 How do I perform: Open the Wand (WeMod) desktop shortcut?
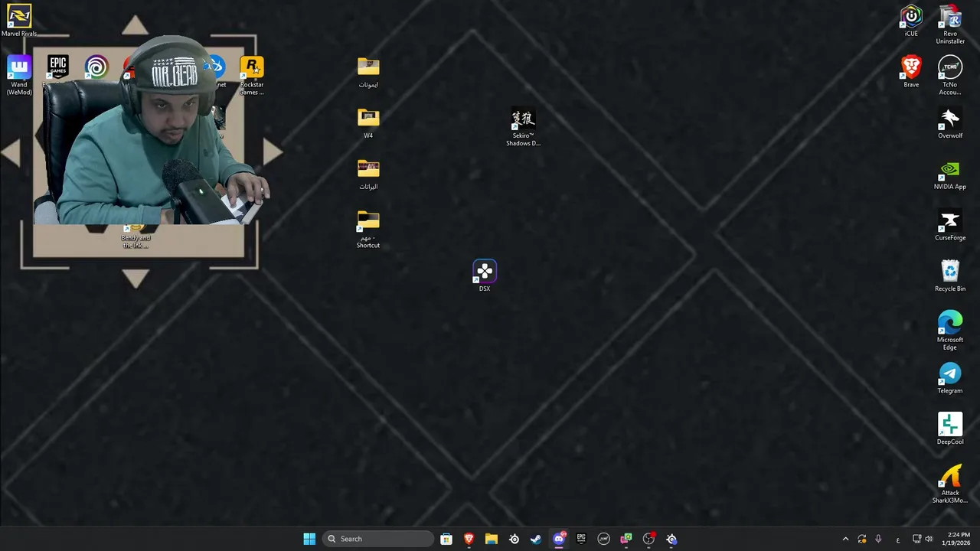(x=19, y=75)
